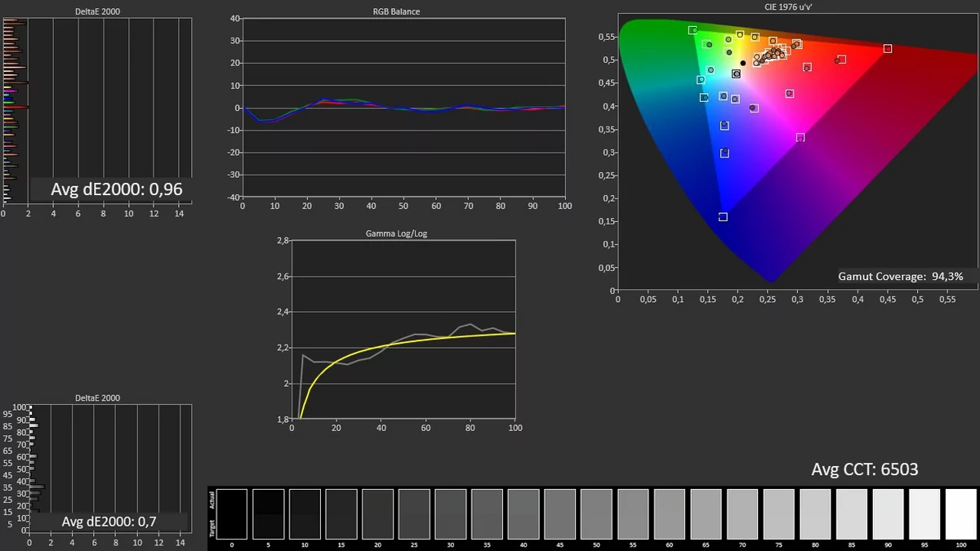Viewport: 980px width, 551px height.
Task: Select the grayscale patch labeled 45
Action: coord(559,514)
